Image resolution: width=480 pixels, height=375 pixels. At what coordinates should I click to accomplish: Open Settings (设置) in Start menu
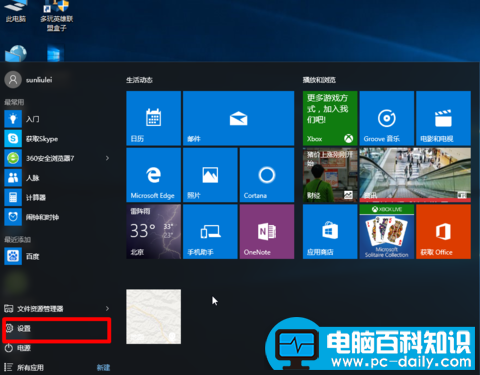point(57,328)
